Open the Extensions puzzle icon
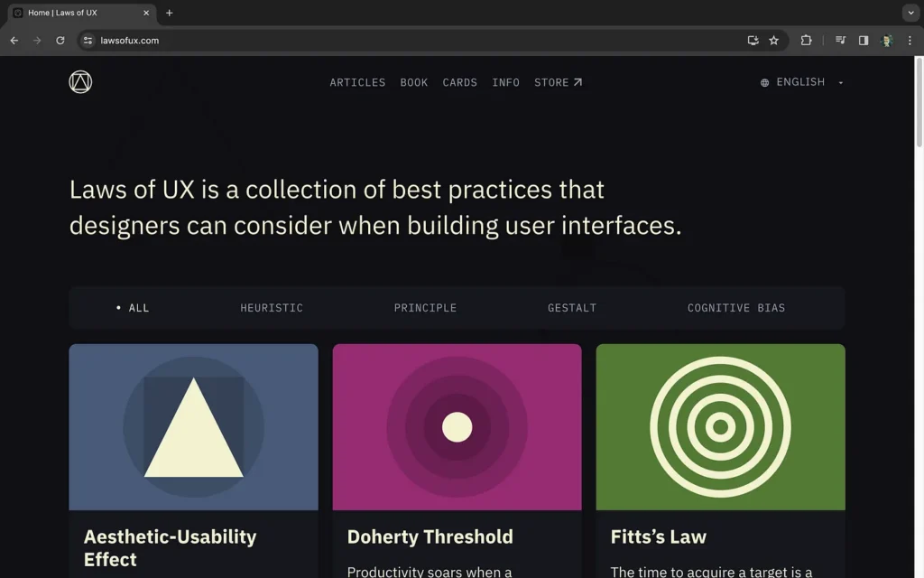924x578 pixels. pos(806,41)
